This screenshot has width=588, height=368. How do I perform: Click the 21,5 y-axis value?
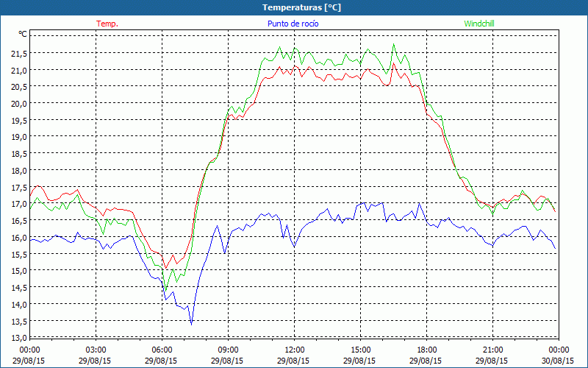click(x=19, y=53)
